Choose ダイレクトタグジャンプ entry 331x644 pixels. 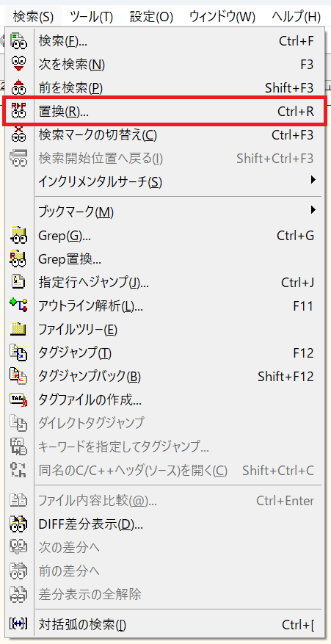click(x=166, y=422)
